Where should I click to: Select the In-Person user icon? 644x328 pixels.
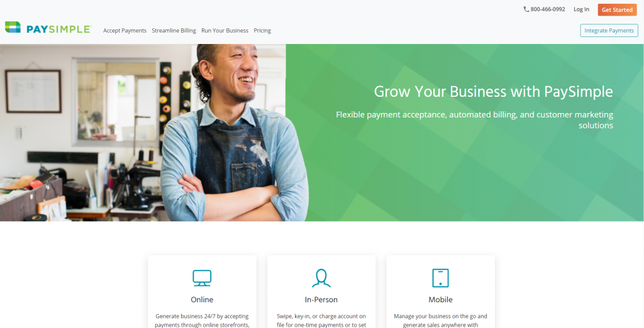coord(321,278)
